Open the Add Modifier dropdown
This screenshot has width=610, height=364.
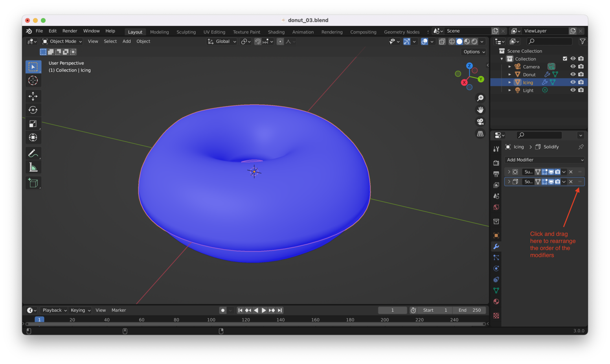click(x=544, y=160)
